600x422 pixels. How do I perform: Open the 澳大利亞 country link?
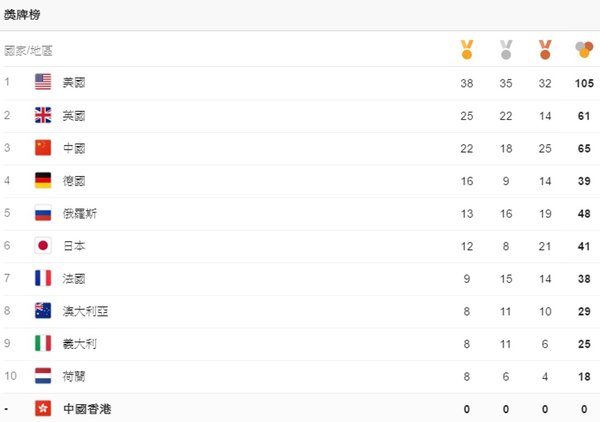click(x=85, y=311)
